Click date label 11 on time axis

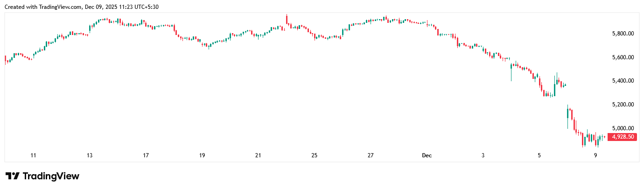(33, 155)
